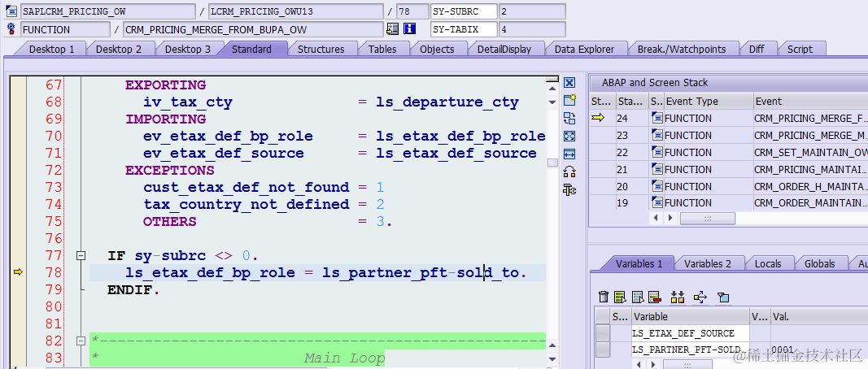Click the code editor vertical scrollbar thumb
Viewport: 868px width, 369px height.
pyautogui.click(x=552, y=162)
